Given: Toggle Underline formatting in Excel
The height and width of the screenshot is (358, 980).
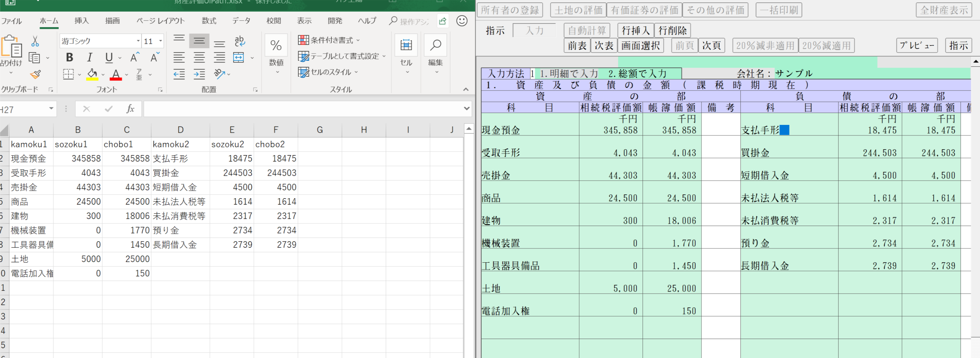Looking at the screenshot, I should click(109, 57).
